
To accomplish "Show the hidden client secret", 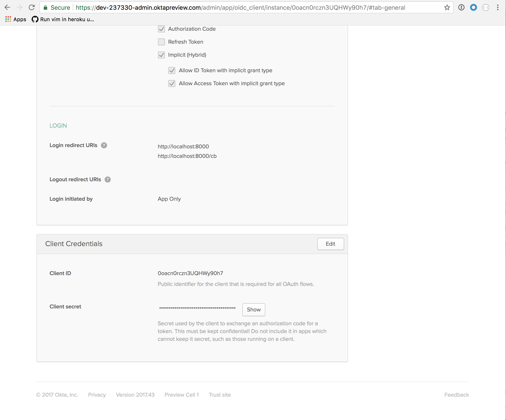I will coord(253,310).
